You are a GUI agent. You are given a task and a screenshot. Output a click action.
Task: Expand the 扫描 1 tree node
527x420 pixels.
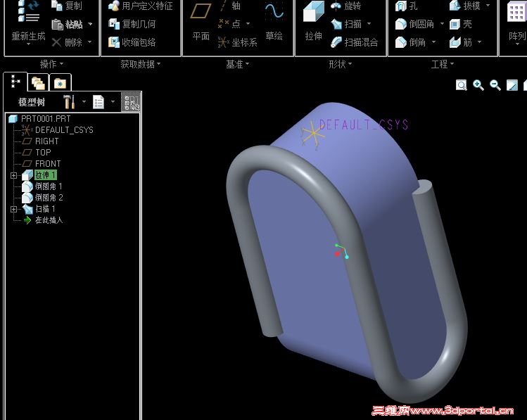[x=13, y=209]
